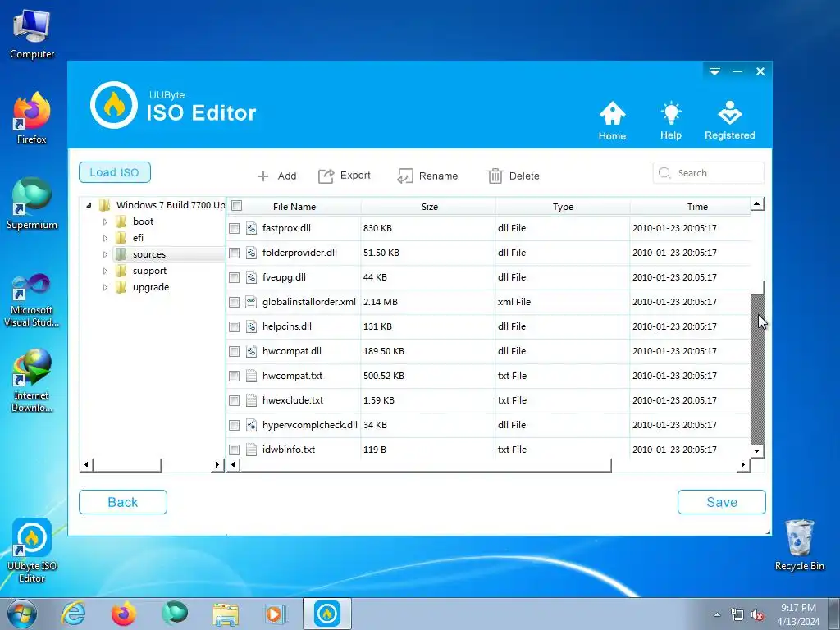Check the box for fveupg.dll

234,277
